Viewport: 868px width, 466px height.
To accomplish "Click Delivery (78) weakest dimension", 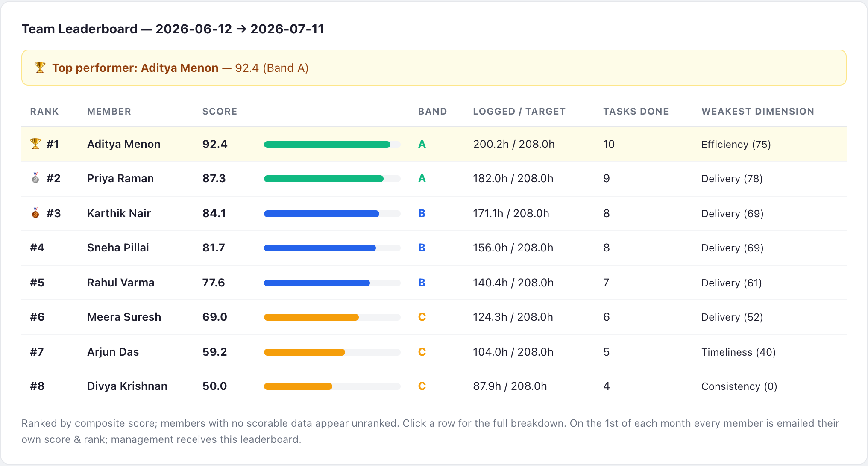I will 732,179.
